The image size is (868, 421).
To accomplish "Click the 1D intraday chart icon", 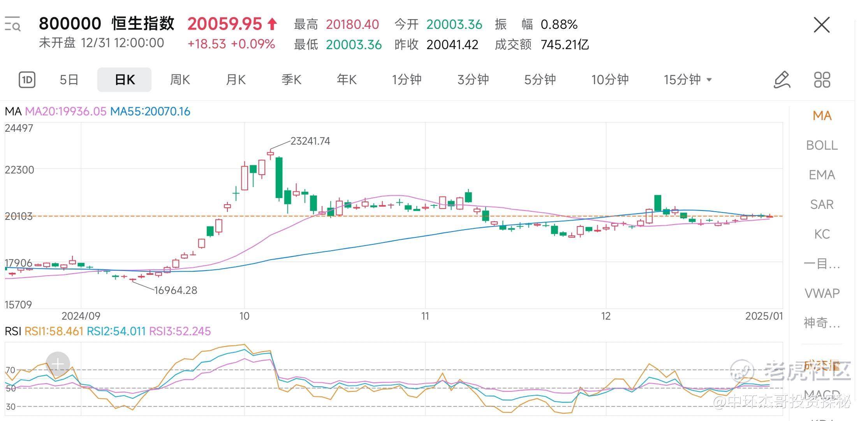I will 27,80.
